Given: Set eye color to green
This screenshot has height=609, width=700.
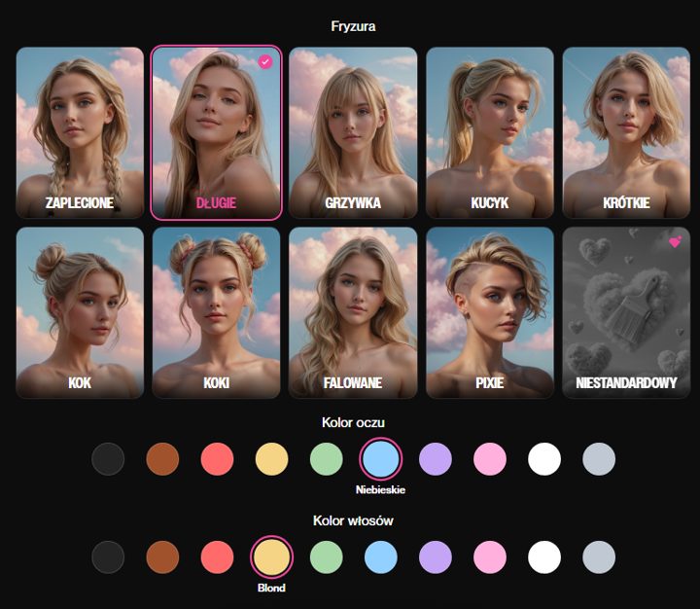Looking at the screenshot, I should pyautogui.click(x=327, y=459).
